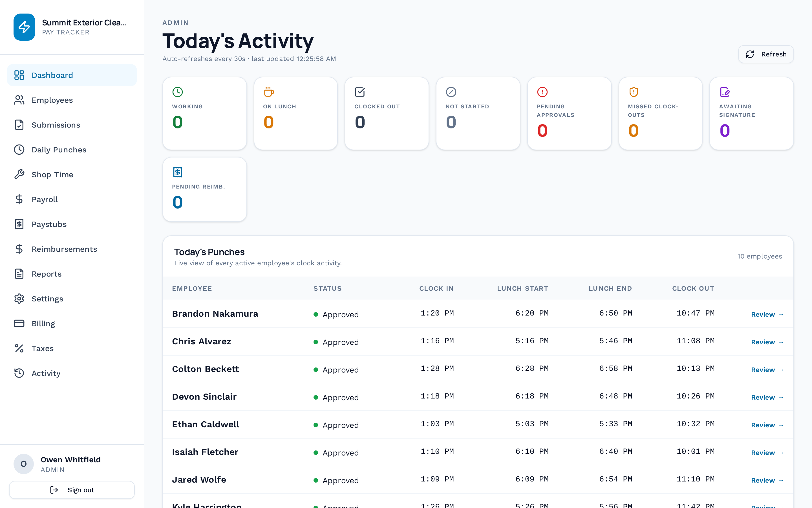Image resolution: width=812 pixels, height=508 pixels.
Task: Review Brandon Nakamura's punches
Action: pyautogui.click(x=767, y=314)
